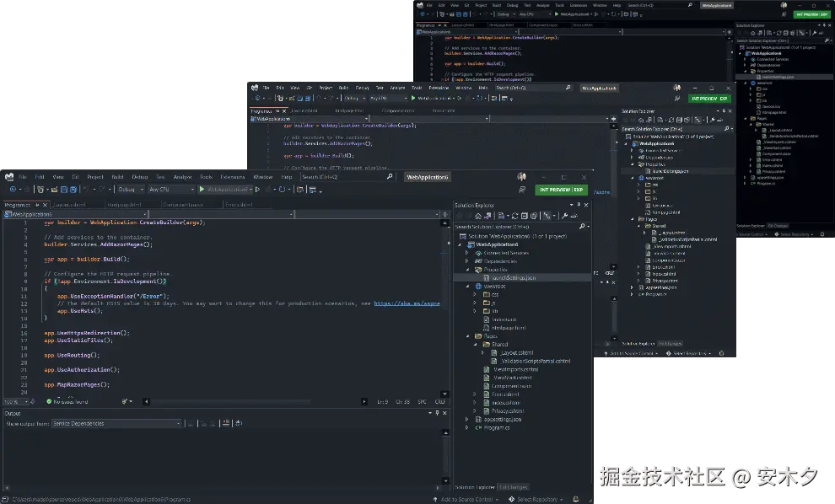This screenshot has width=835, height=504.
Task: Open the https://aka.ms/aspne link in the code editor
Action: point(407,303)
